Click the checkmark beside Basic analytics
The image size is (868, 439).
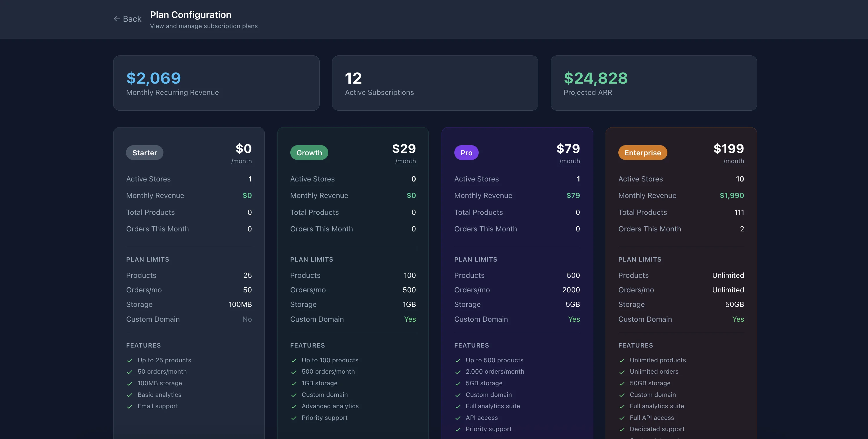(x=130, y=395)
